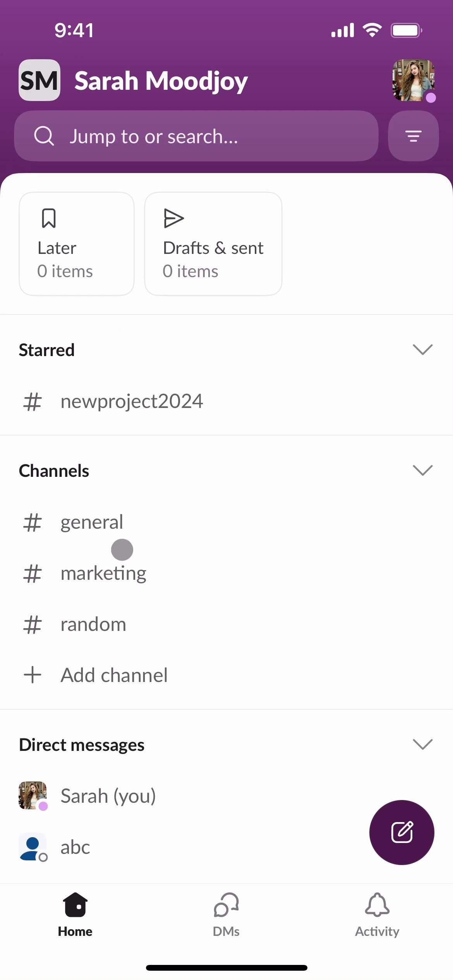This screenshot has height=980, width=453.
Task: Open the marketing channel
Action: [x=103, y=573]
